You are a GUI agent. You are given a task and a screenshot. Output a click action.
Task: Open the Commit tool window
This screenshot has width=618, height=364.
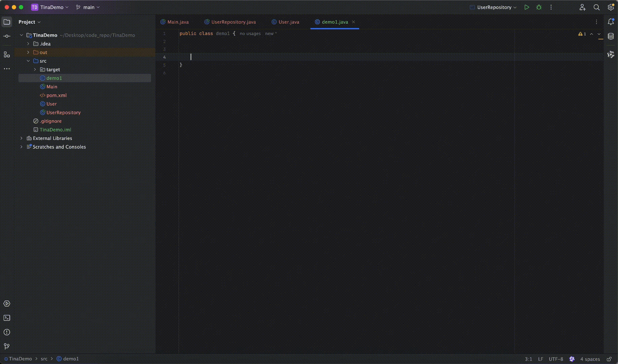(7, 36)
